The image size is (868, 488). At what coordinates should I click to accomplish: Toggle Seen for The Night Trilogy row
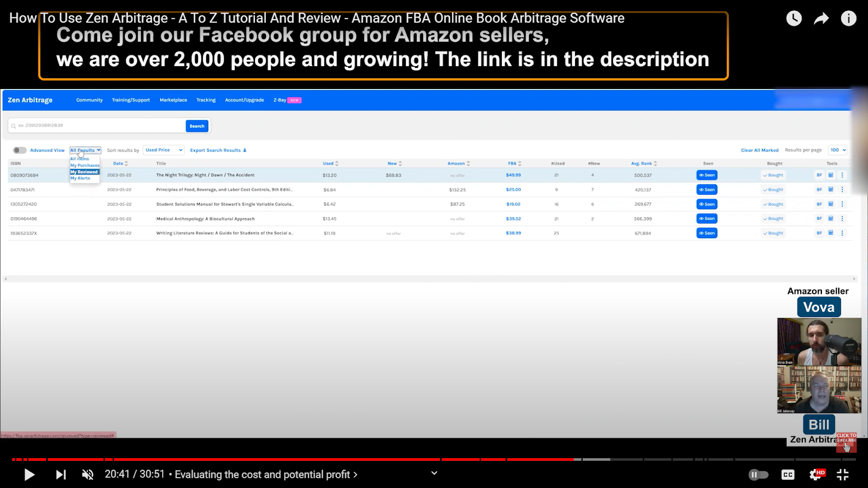pos(707,175)
